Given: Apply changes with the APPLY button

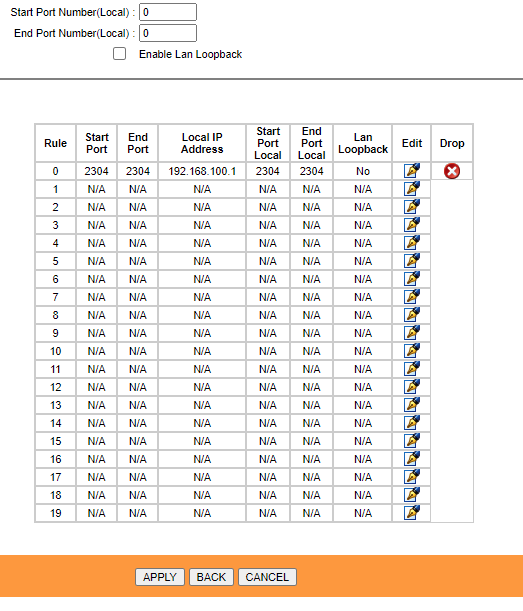Looking at the screenshot, I should coord(160,577).
